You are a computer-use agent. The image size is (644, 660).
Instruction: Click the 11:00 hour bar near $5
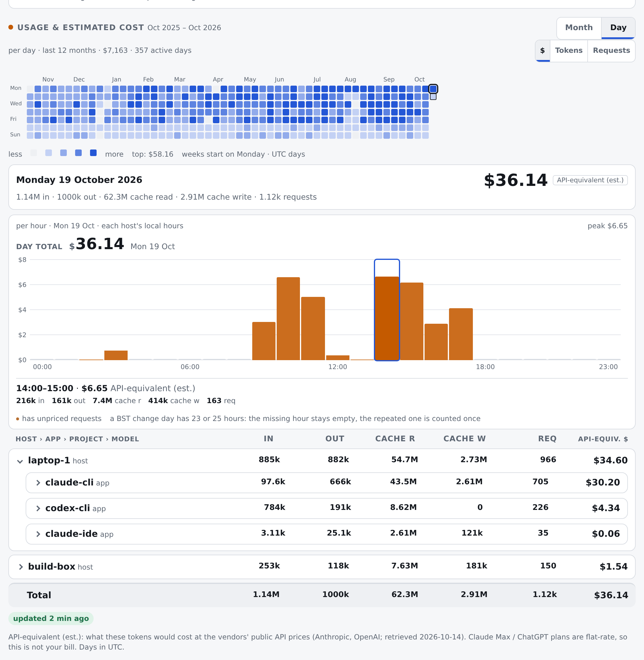click(x=313, y=328)
